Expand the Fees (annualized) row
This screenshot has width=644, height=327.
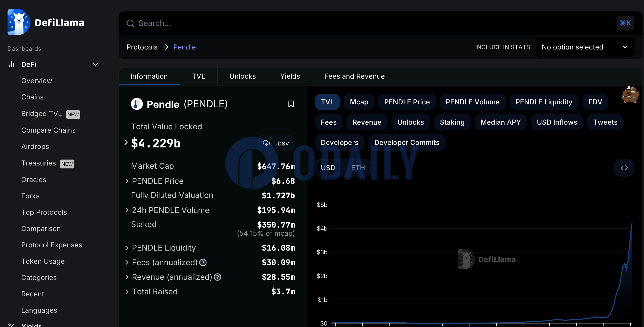click(127, 262)
